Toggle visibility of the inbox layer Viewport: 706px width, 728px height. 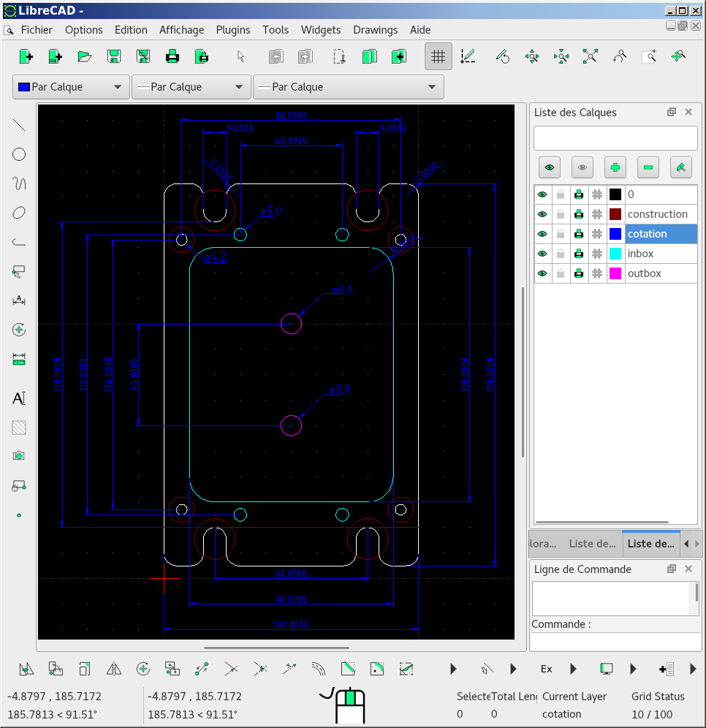(x=542, y=254)
